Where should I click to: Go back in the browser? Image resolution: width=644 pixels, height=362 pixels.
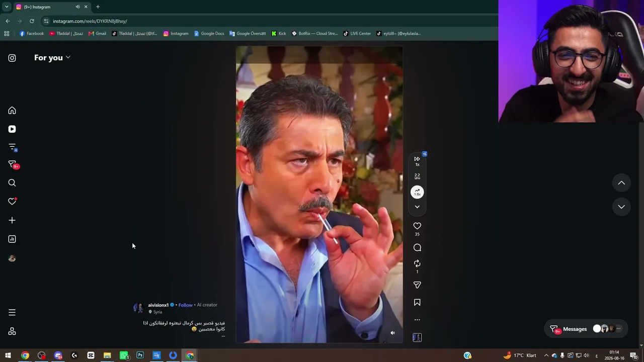pos(8,21)
